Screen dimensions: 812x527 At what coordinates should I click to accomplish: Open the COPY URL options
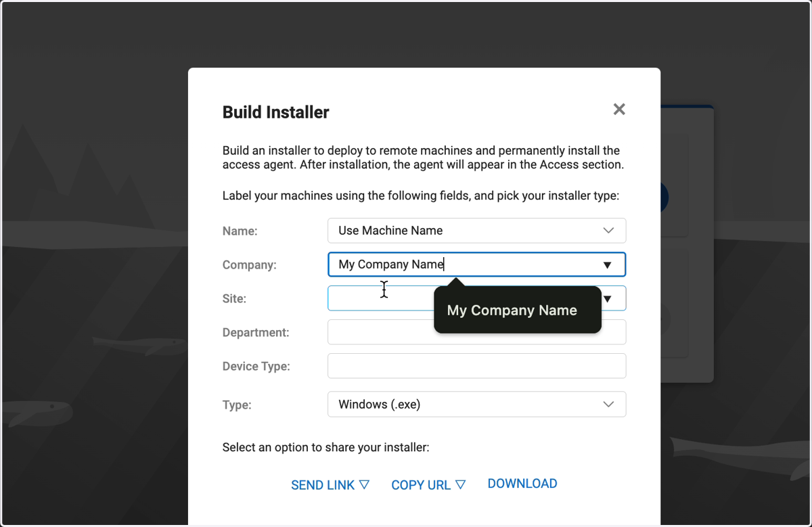pyautogui.click(x=428, y=485)
